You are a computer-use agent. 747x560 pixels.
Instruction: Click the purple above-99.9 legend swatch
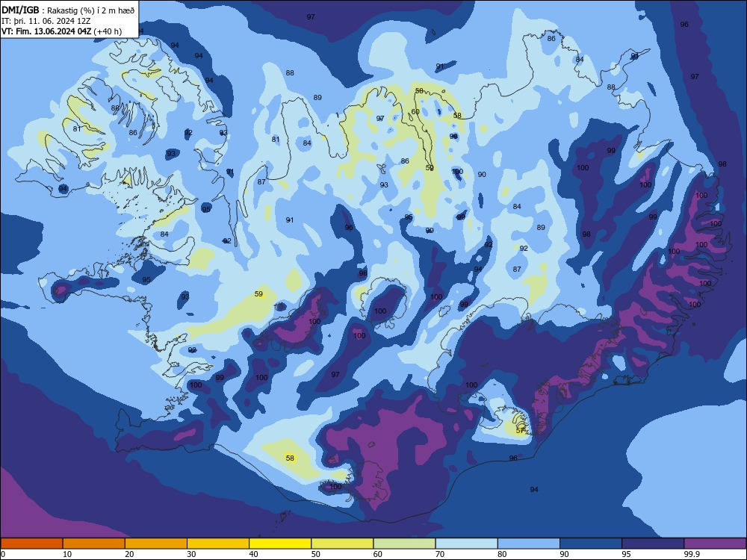pyautogui.click(x=715, y=544)
